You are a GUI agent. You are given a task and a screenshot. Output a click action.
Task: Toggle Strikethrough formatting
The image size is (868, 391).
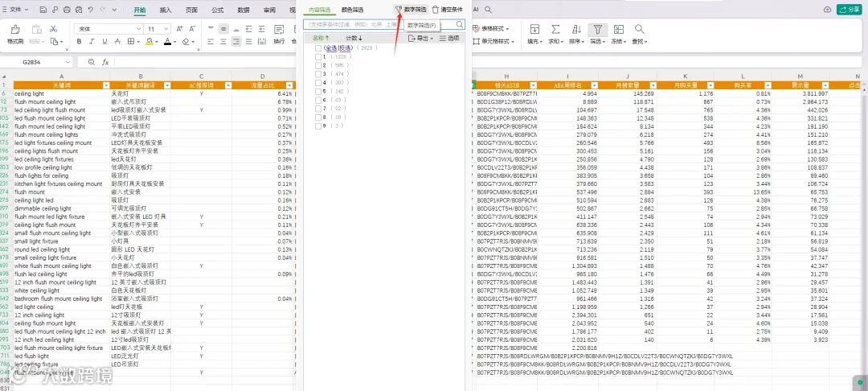click(x=117, y=42)
